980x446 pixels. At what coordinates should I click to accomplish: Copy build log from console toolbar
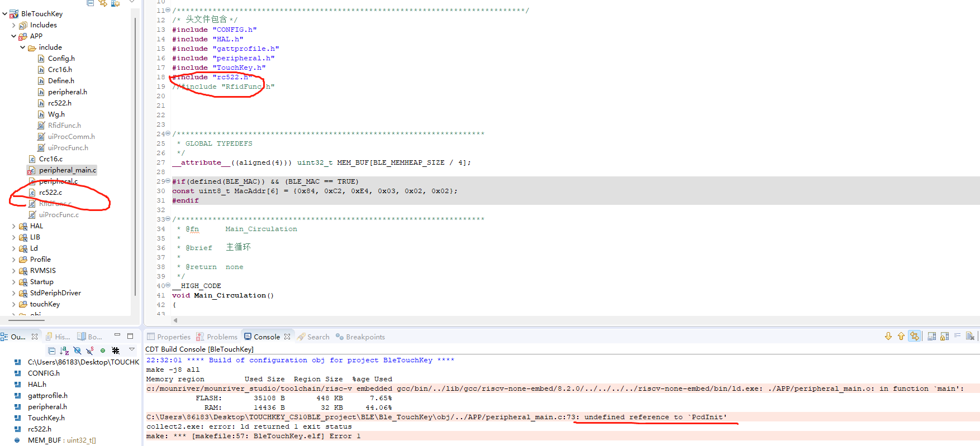click(931, 336)
